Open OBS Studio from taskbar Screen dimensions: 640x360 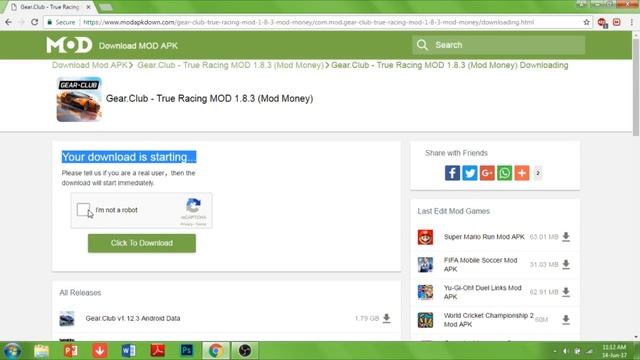tap(245, 351)
